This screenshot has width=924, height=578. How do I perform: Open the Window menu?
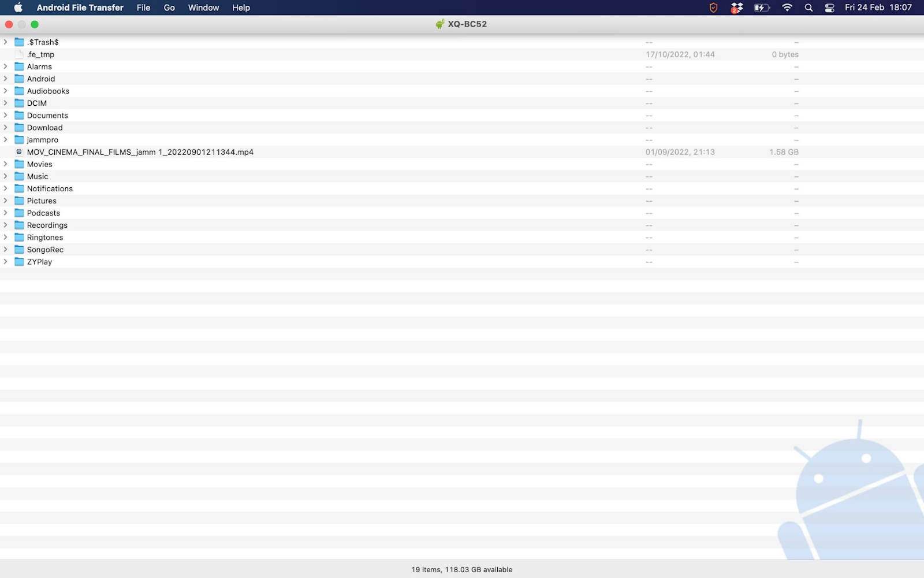click(203, 8)
